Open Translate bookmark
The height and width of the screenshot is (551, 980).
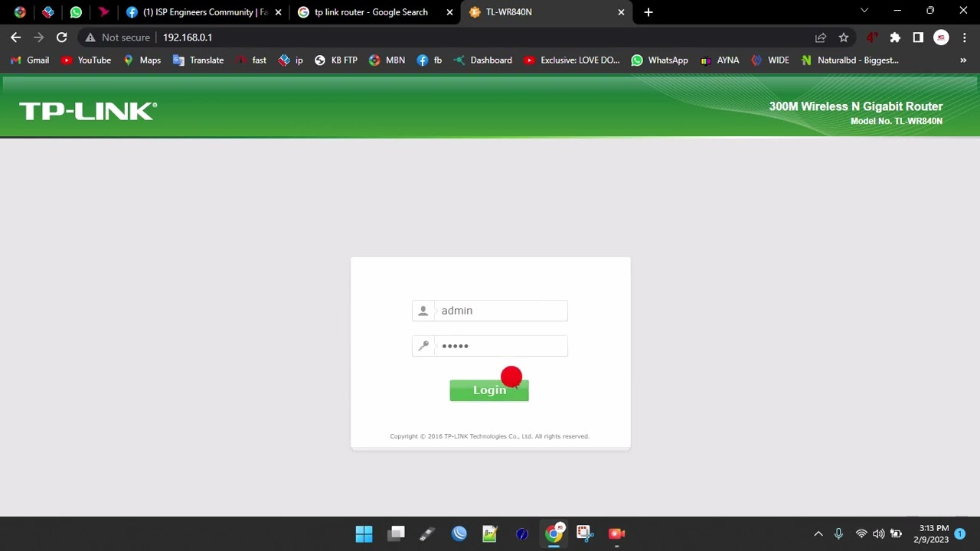tap(198, 60)
